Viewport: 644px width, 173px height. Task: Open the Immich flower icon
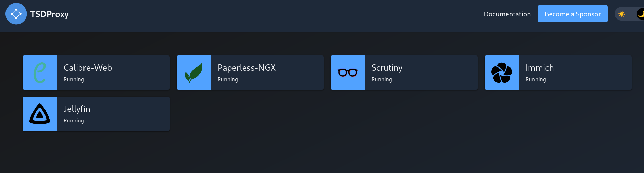[502, 73]
